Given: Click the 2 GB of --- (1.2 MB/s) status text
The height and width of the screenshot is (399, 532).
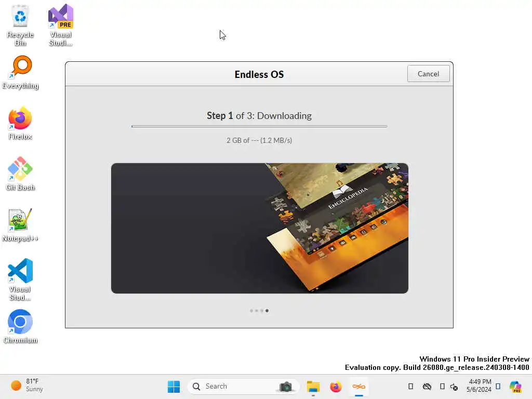Looking at the screenshot, I should click(259, 140).
